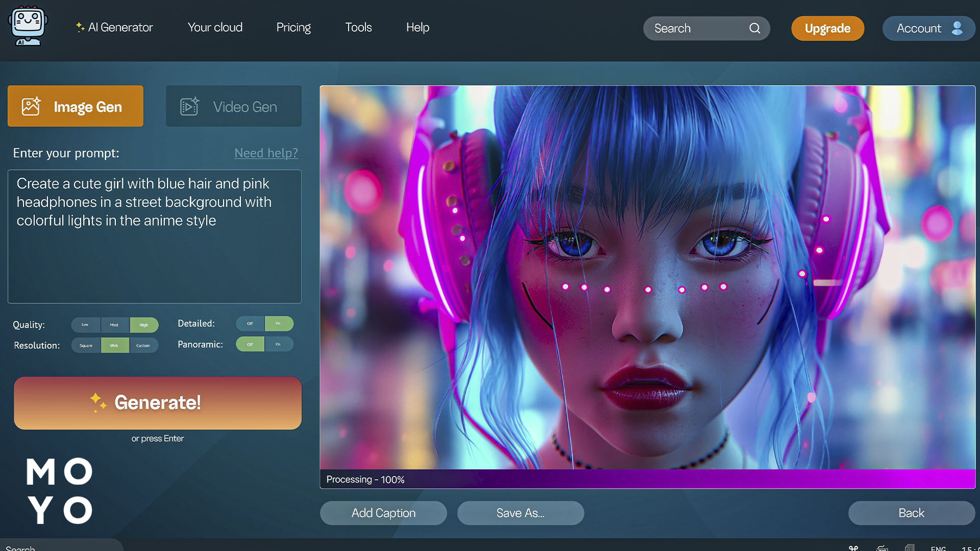
Task: Select Web resolution option
Action: 114,345
